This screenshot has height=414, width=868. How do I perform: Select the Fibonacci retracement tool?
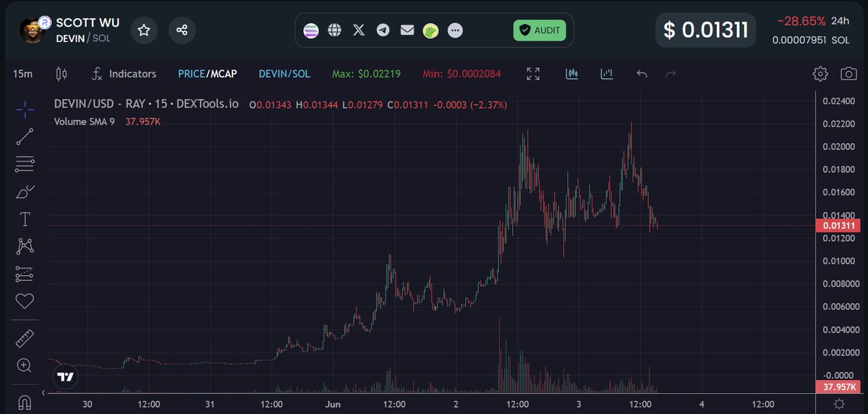(25, 165)
